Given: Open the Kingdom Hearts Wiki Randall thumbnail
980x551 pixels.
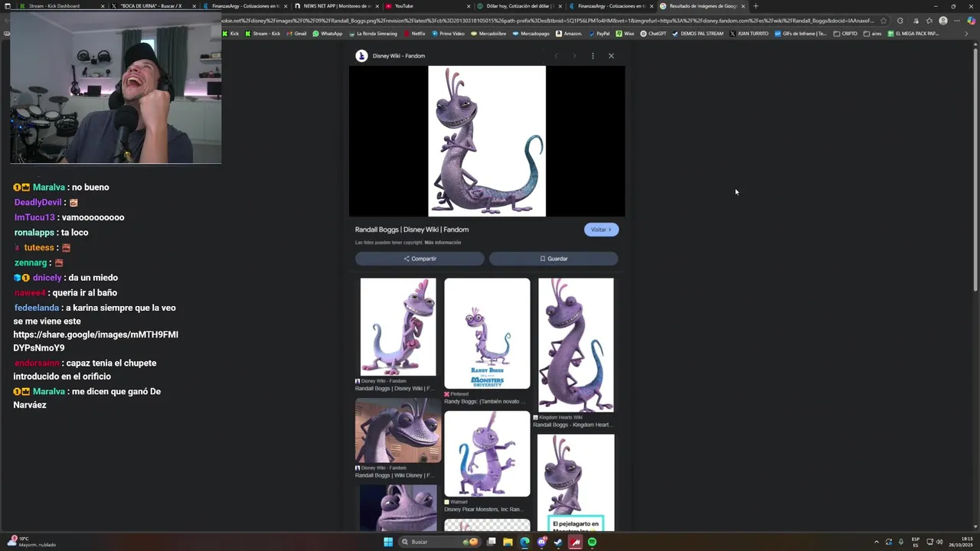Looking at the screenshot, I should coord(576,344).
